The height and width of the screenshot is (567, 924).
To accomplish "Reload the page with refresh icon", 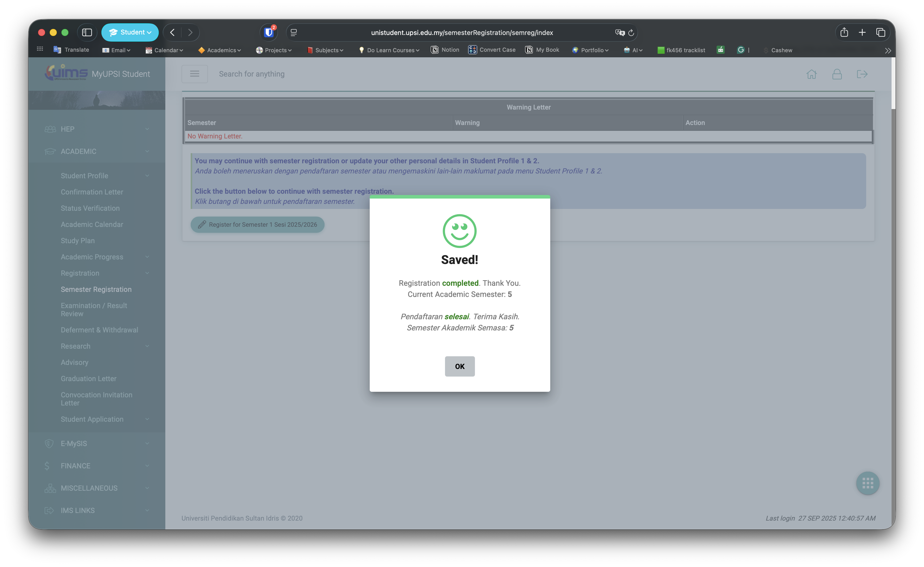I will point(631,33).
